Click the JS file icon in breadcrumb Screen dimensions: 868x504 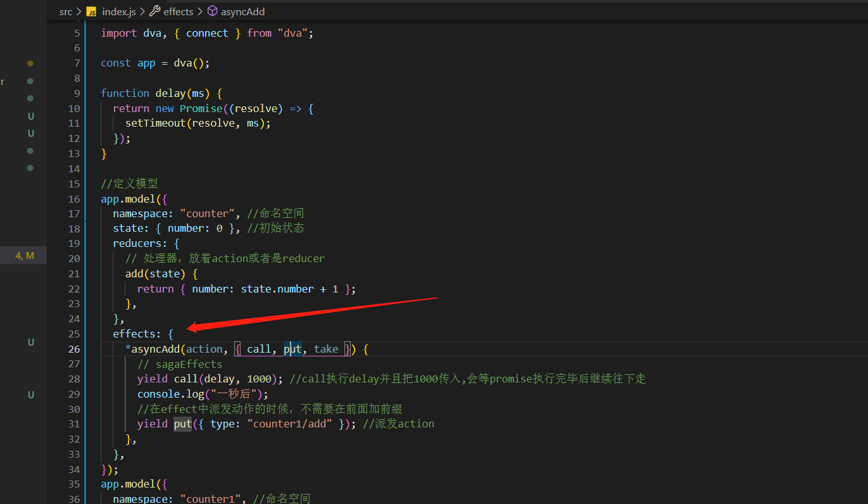pyautogui.click(x=91, y=11)
